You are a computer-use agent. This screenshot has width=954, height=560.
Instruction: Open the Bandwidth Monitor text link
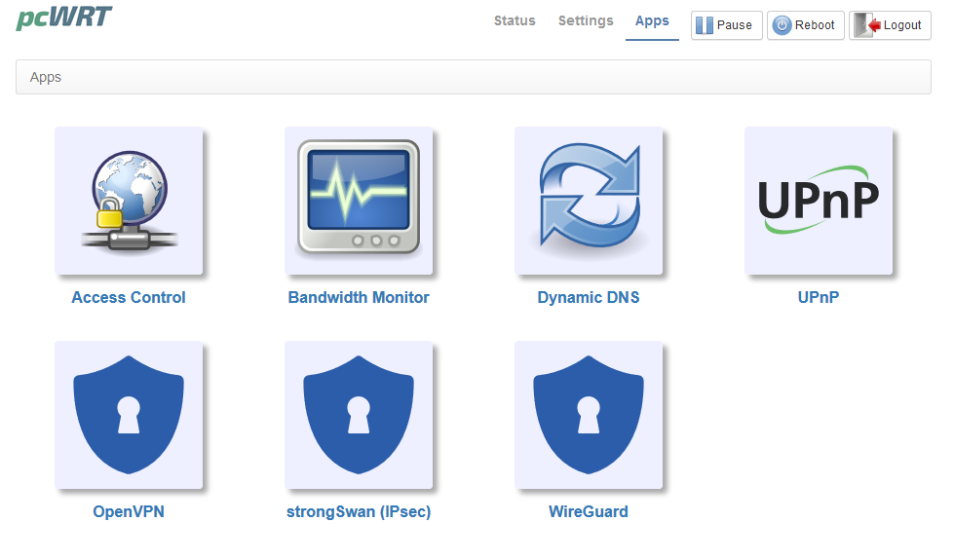click(359, 298)
